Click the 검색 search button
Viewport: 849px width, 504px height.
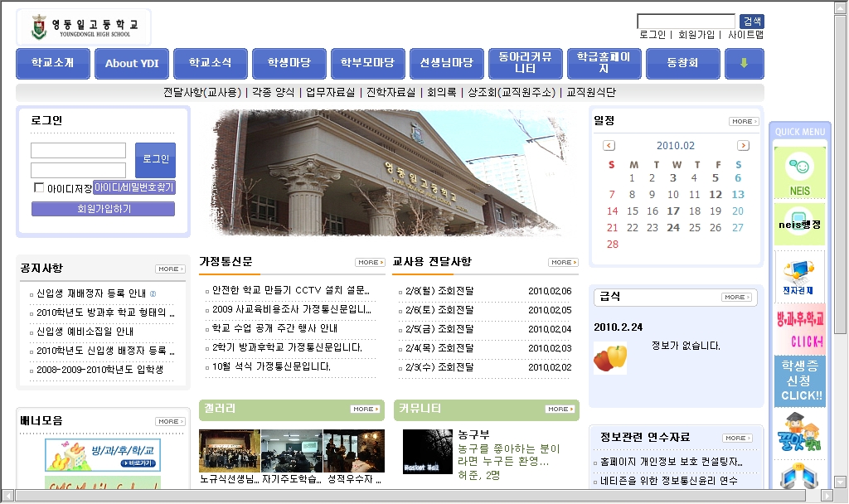[x=751, y=22]
